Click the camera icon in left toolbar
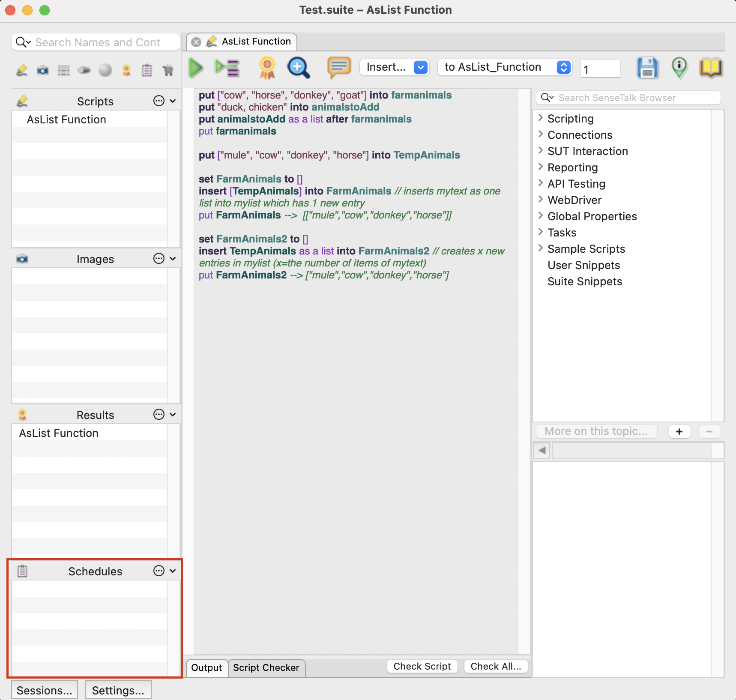The width and height of the screenshot is (736, 700). [x=42, y=70]
